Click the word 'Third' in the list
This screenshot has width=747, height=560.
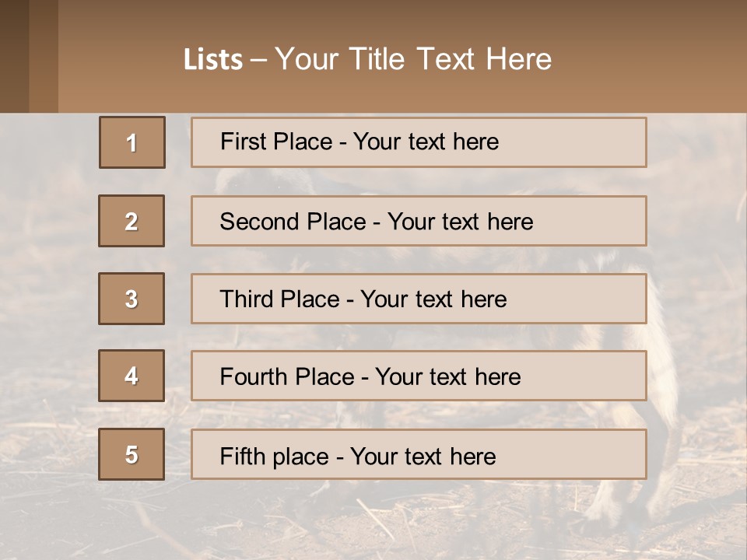(x=248, y=299)
